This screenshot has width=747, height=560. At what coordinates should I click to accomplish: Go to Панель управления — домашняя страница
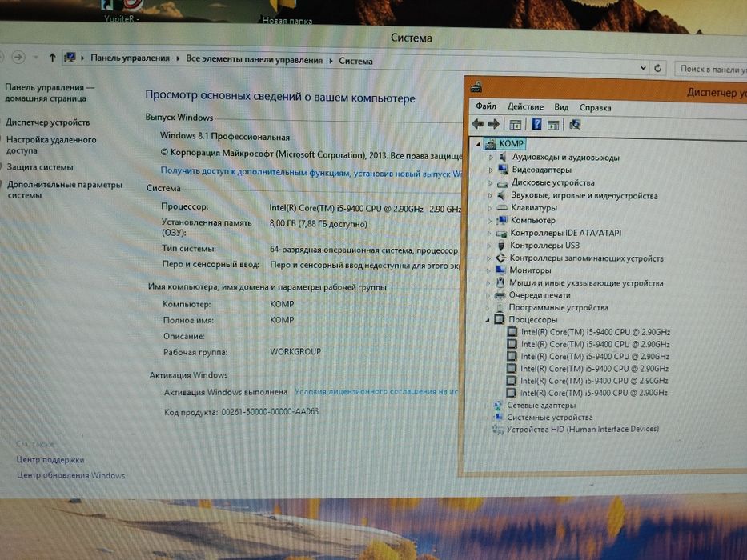coord(50,92)
